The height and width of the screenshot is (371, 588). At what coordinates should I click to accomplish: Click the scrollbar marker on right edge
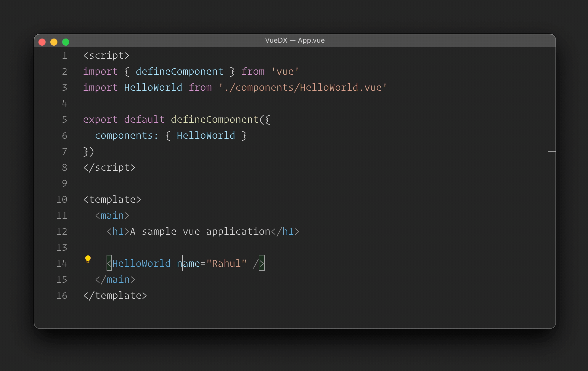click(552, 152)
